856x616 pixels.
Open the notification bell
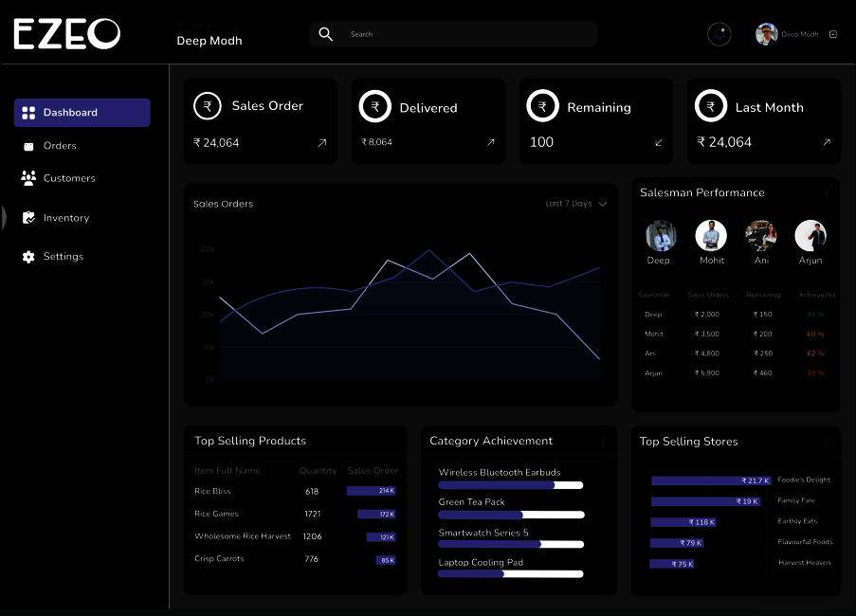(x=719, y=34)
